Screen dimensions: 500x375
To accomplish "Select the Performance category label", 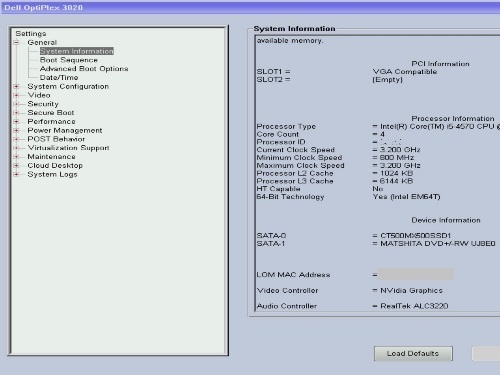I will (x=51, y=121).
